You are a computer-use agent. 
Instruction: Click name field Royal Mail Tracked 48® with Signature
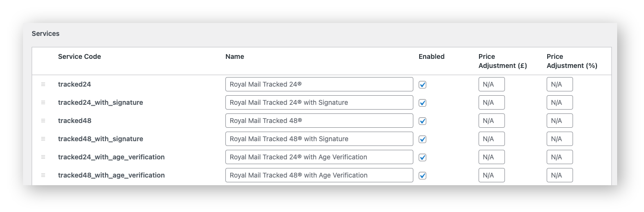pos(319,139)
